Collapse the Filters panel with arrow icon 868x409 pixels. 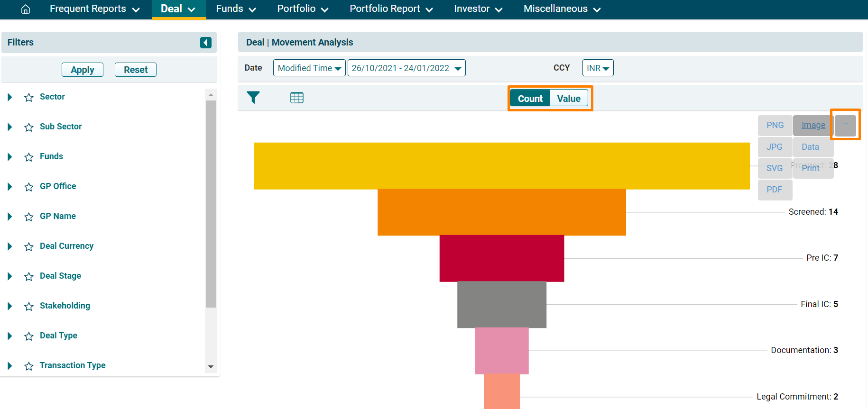pyautogui.click(x=205, y=43)
